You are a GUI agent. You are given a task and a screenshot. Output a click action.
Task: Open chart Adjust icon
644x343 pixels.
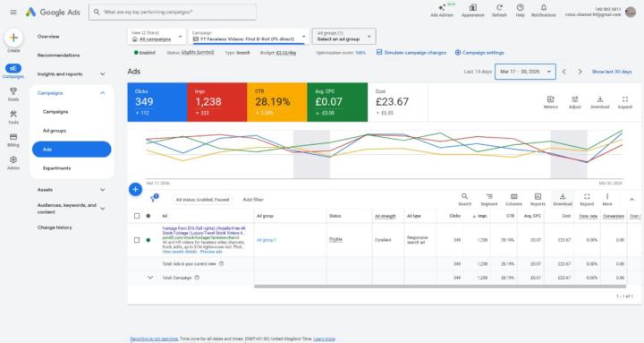[x=574, y=99]
